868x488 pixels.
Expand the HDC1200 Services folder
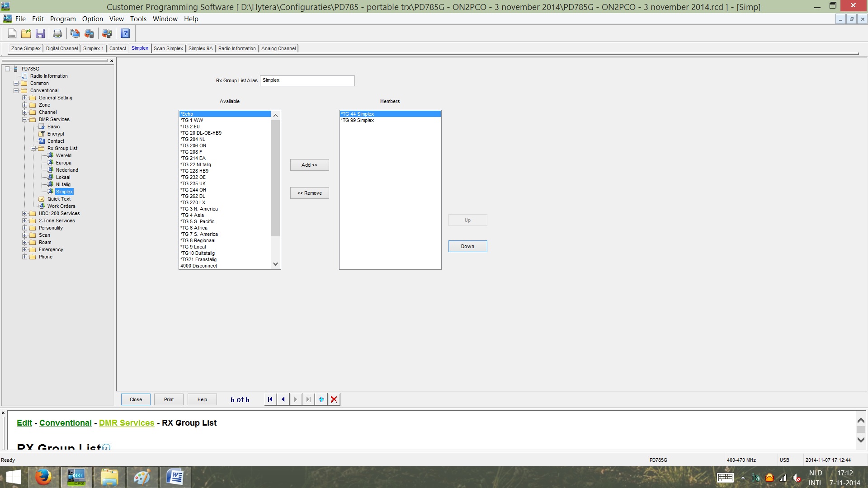point(25,213)
